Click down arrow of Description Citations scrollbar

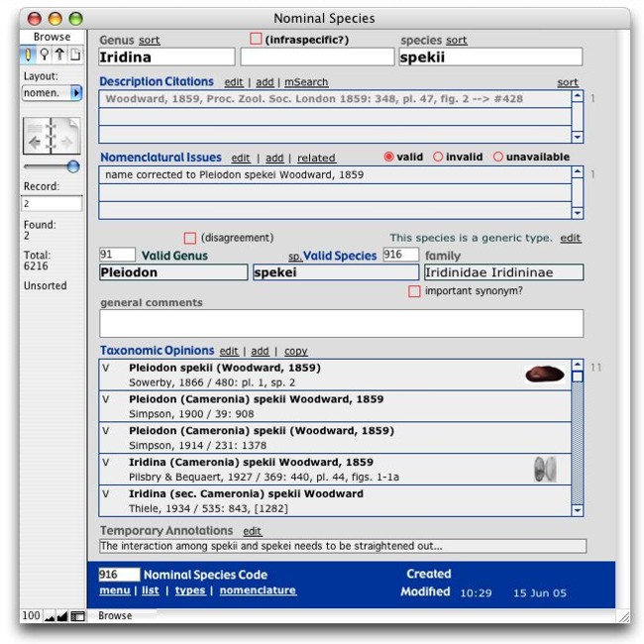(x=578, y=137)
